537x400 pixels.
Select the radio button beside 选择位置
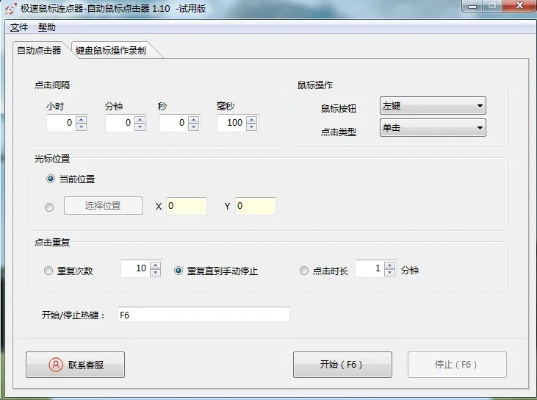49,207
